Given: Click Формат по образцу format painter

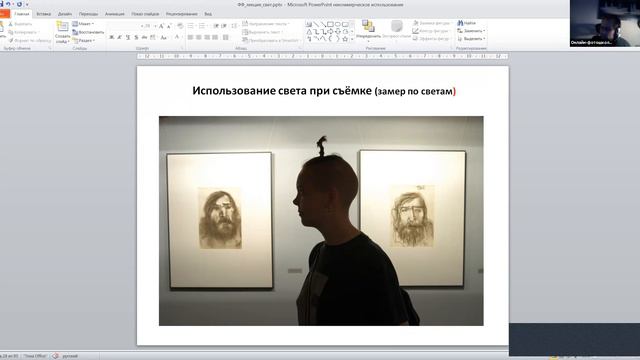Looking at the screenshot, I should pyautogui.click(x=30, y=40).
